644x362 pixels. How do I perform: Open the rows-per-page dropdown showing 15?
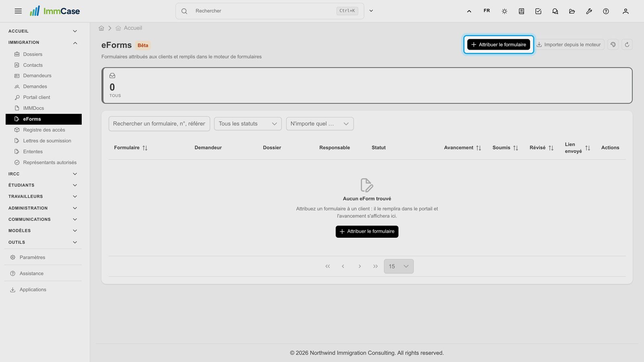click(398, 266)
